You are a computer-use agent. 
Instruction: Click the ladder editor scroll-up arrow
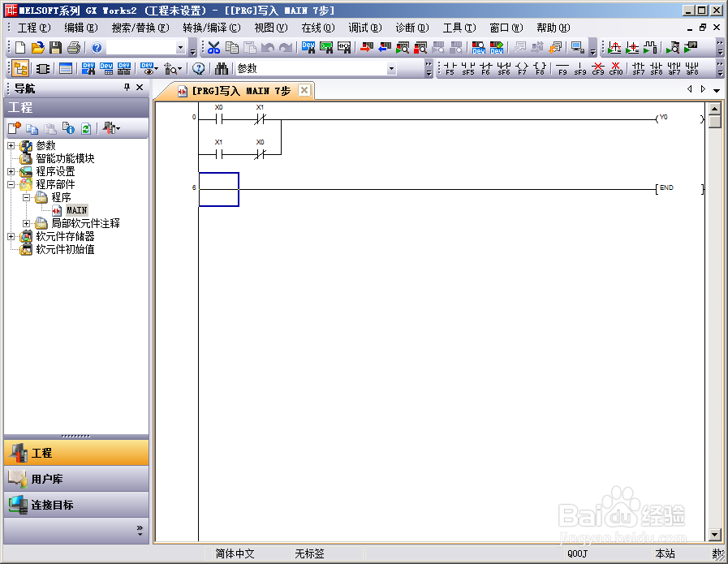714,109
